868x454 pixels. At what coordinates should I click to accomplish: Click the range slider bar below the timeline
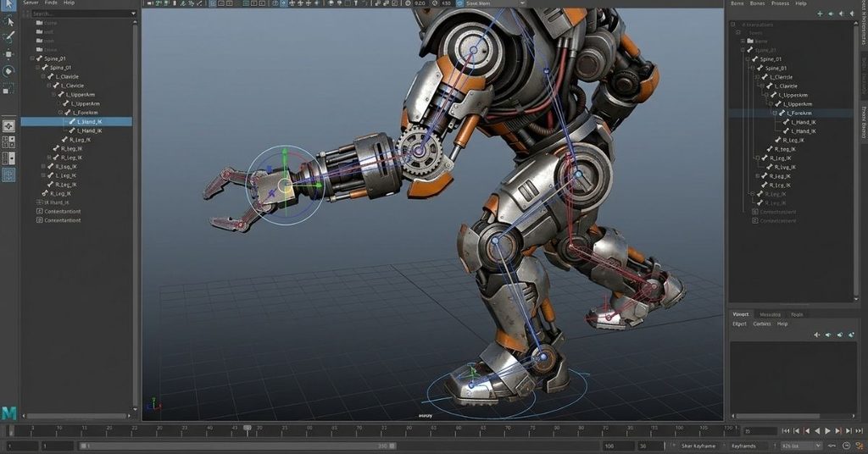pos(238,446)
